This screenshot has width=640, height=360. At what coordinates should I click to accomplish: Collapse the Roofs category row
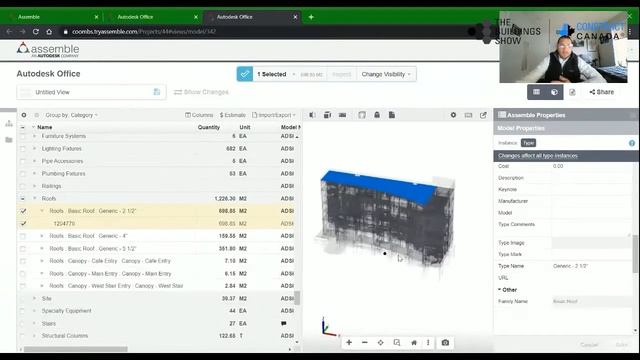click(34, 198)
